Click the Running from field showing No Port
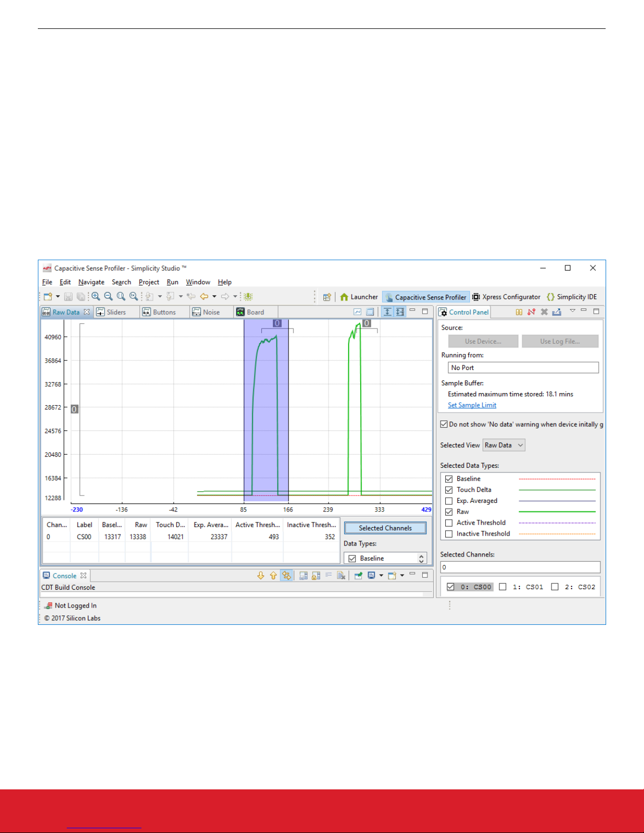 pos(523,368)
